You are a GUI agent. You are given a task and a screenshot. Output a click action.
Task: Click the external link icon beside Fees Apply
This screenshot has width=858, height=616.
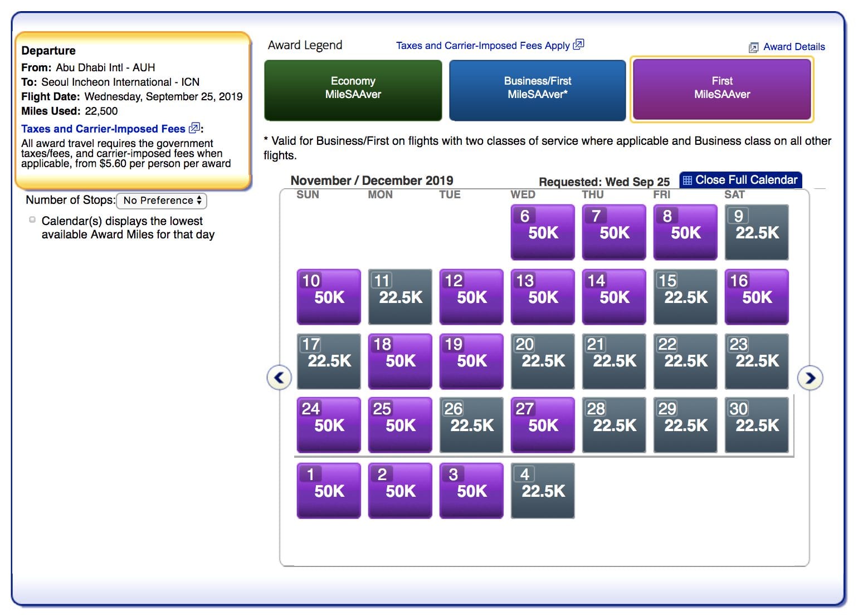pos(578,45)
